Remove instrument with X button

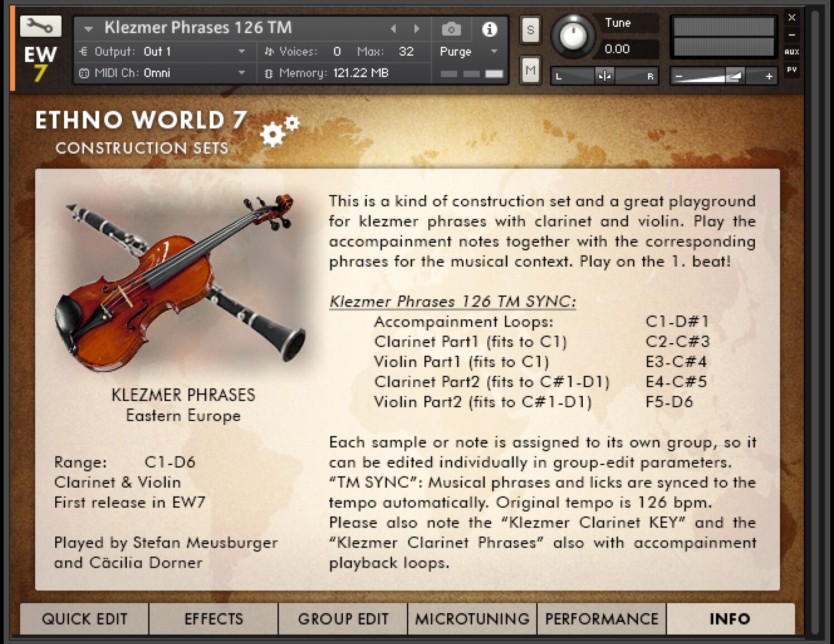(792, 17)
